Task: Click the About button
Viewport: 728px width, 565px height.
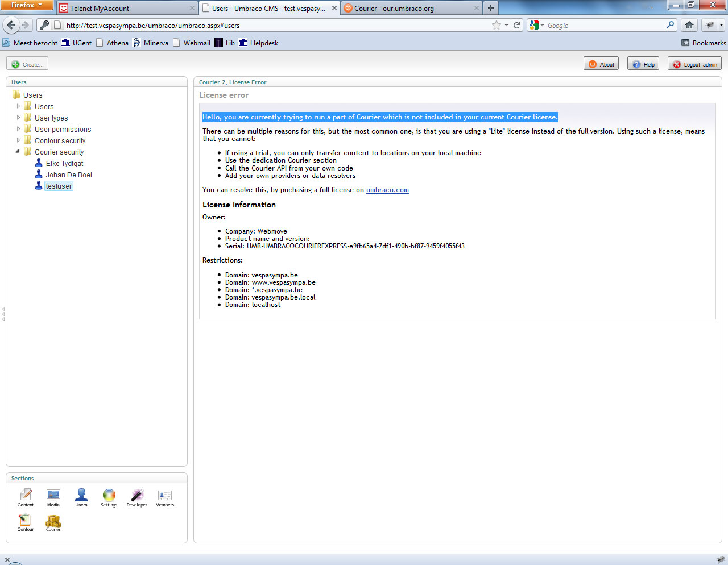Action: 601,64
